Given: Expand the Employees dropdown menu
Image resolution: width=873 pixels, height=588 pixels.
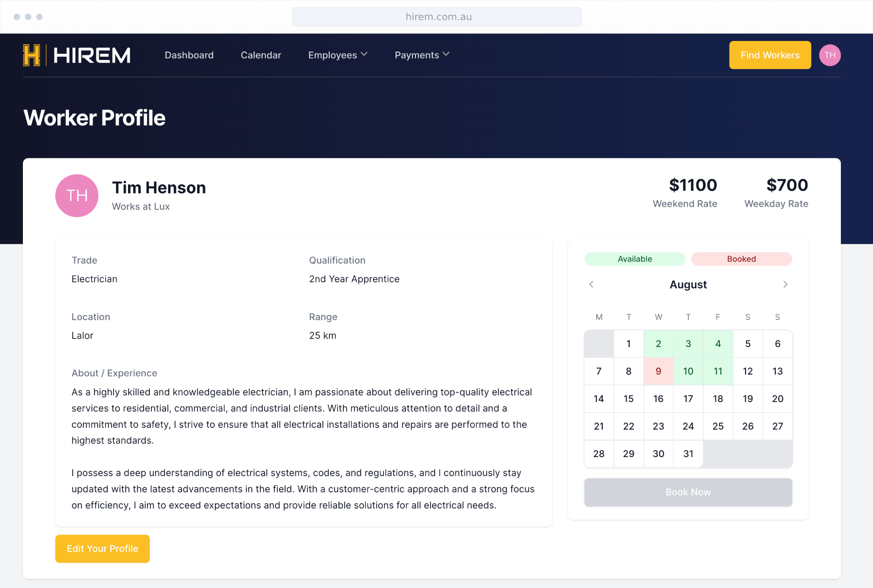Looking at the screenshot, I should point(338,55).
